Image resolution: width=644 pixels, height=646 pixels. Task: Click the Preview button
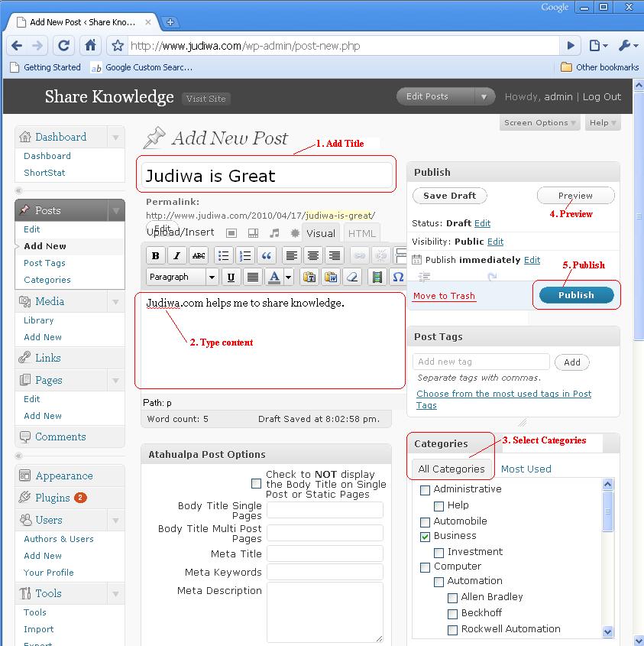(x=576, y=196)
